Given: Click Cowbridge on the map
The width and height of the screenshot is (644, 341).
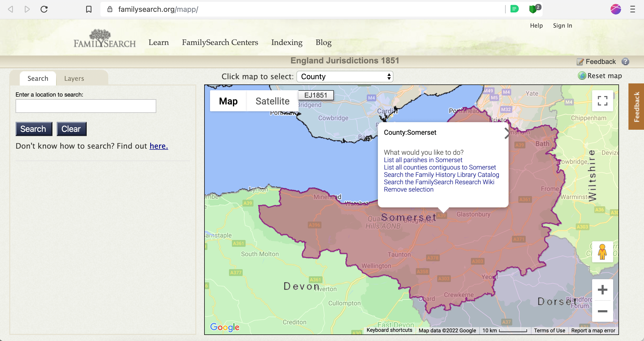Looking at the screenshot, I should pyautogui.click(x=333, y=118).
